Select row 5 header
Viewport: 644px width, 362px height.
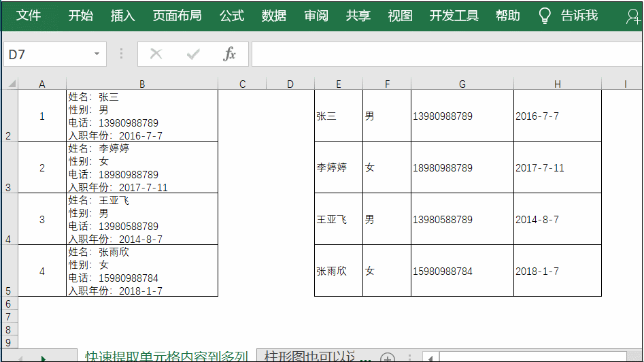click(x=9, y=271)
